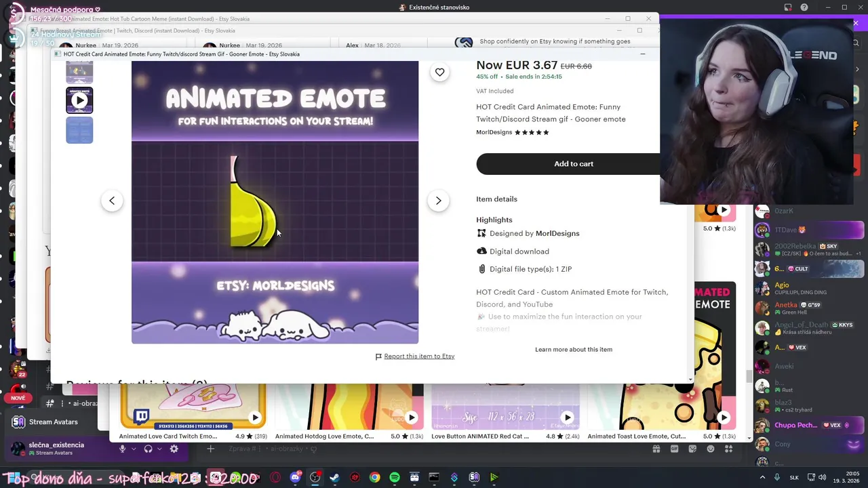Select the video thumbnail with play icon

[79, 100]
